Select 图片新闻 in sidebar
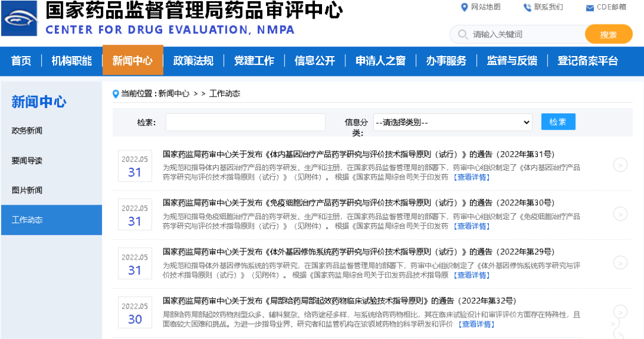644x339 pixels. pos(27,190)
